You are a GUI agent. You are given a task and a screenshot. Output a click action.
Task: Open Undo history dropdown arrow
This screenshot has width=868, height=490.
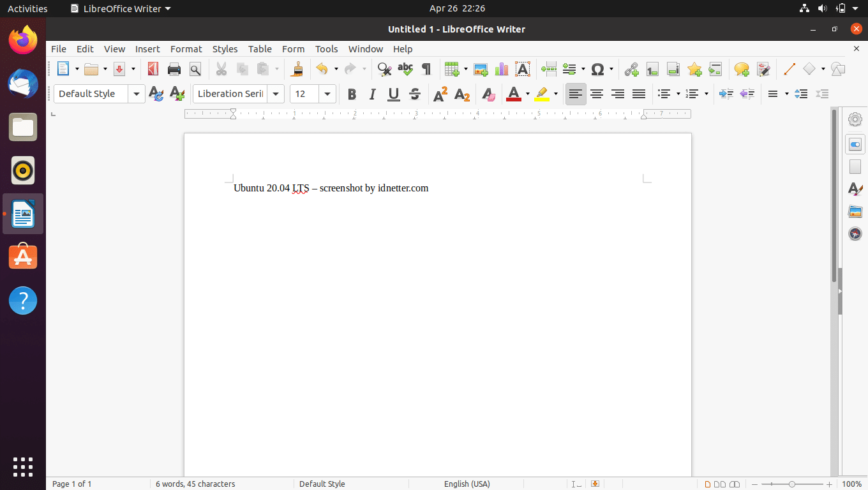tap(336, 69)
